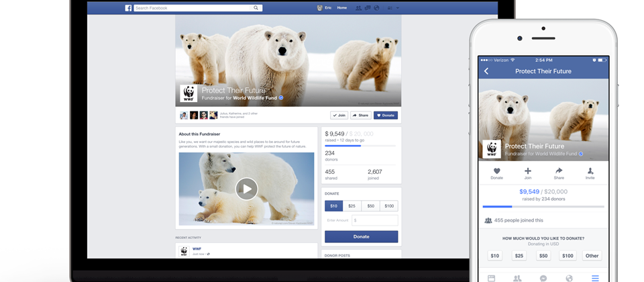Image resolution: width=644 pixels, height=282 pixels.
Task: Click the fourth friend avatar who joined
Action: pyautogui.click(x=213, y=115)
